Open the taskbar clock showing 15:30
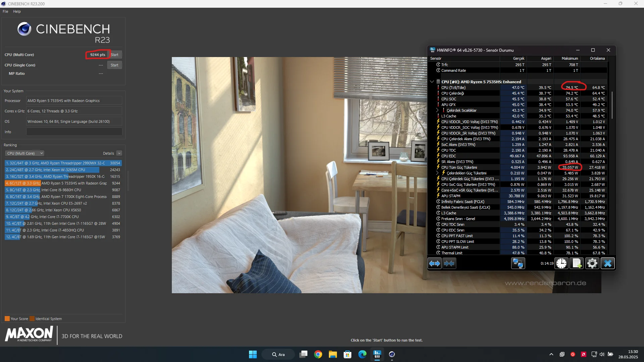 pyautogui.click(x=628, y=354)
